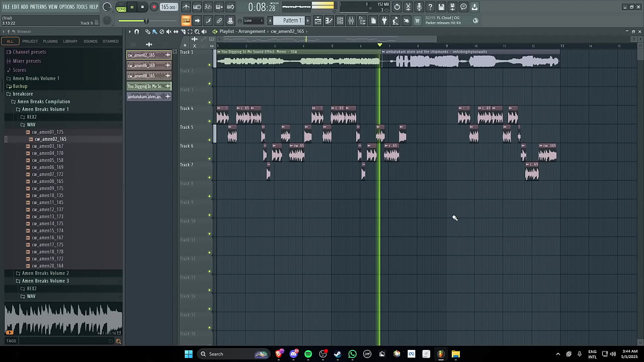Select the Playlist mute tool
The width and height of the screenshot is (644, 362).
pyautogui.click(x=169, y=31)
